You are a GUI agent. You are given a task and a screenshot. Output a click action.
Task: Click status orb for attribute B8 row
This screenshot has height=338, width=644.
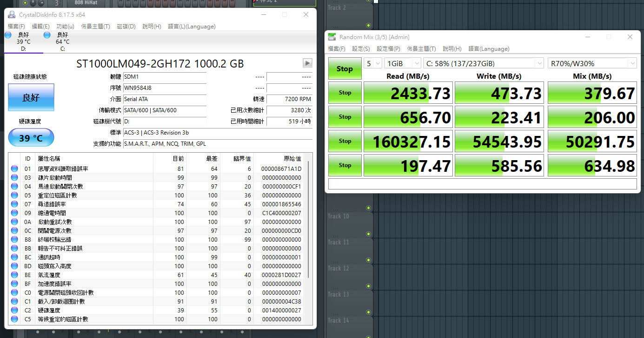tap(14, 240)
